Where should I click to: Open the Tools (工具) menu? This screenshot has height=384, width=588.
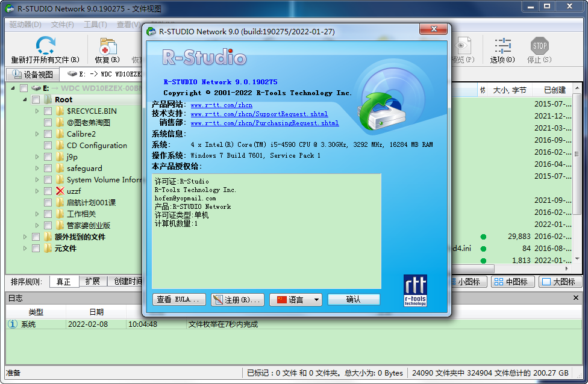[95, 24]
